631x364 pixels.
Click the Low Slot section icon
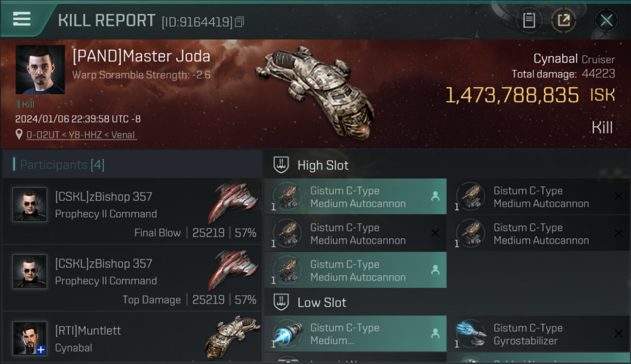[281, 302]
